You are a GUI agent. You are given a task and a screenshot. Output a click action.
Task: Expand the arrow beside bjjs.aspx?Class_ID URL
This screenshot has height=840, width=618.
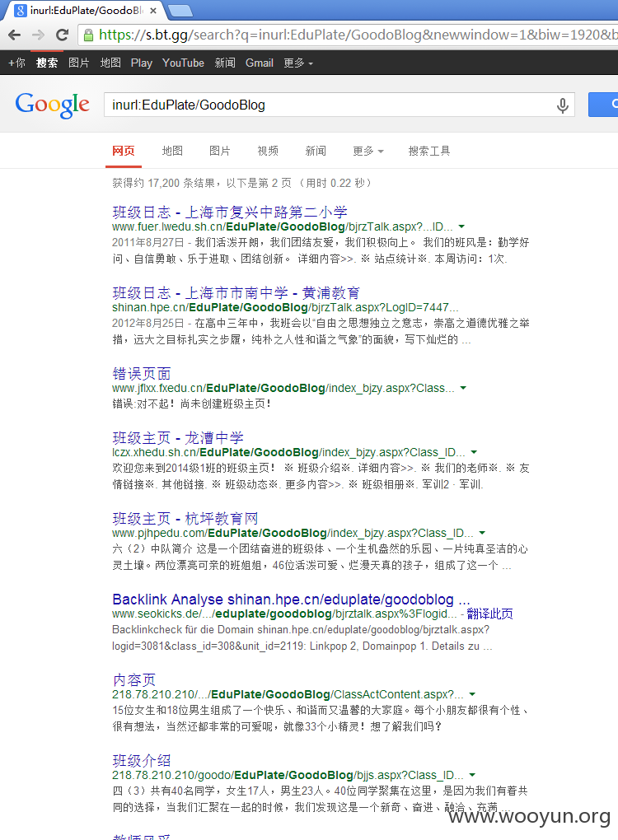[x=472, y=775]
